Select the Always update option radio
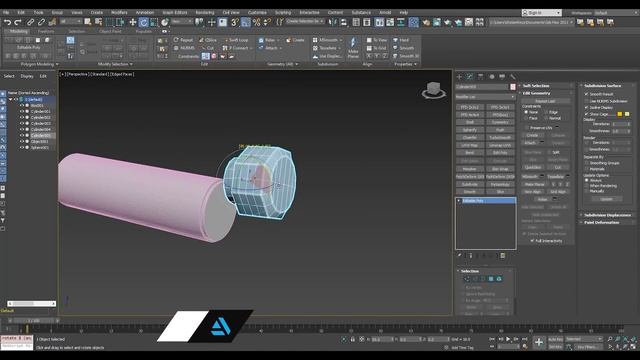640x360 pixels. pos(587,180)
